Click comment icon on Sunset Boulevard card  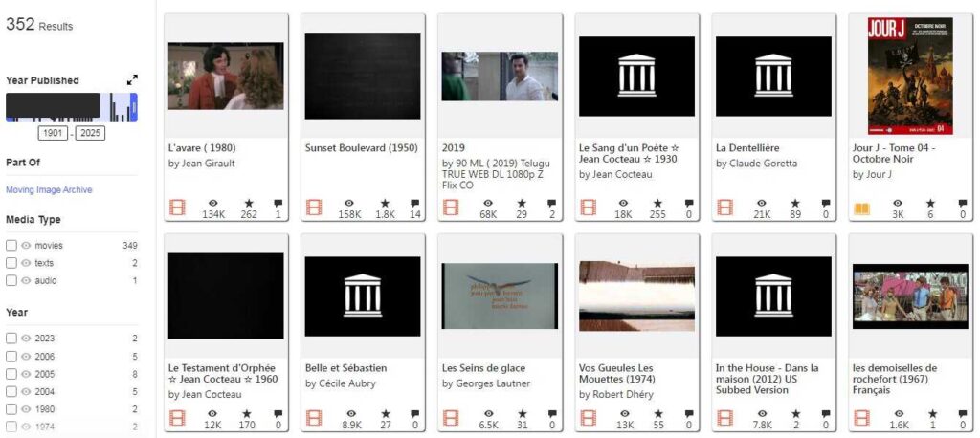tap(415, 203)
